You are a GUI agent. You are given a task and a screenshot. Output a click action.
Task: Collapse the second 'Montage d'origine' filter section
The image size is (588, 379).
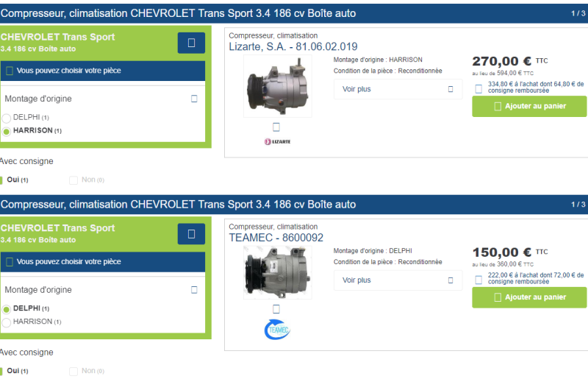pos(194,290)
